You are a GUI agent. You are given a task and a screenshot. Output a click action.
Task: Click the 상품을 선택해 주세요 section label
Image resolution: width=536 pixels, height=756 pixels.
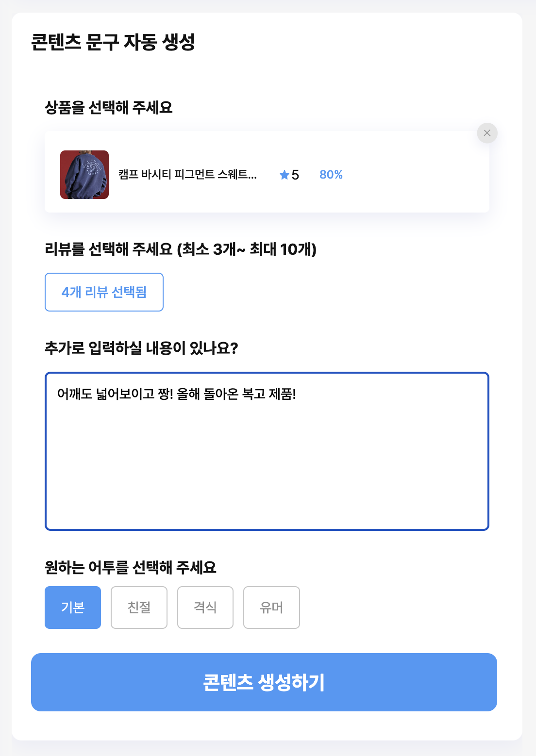(109, 107)
